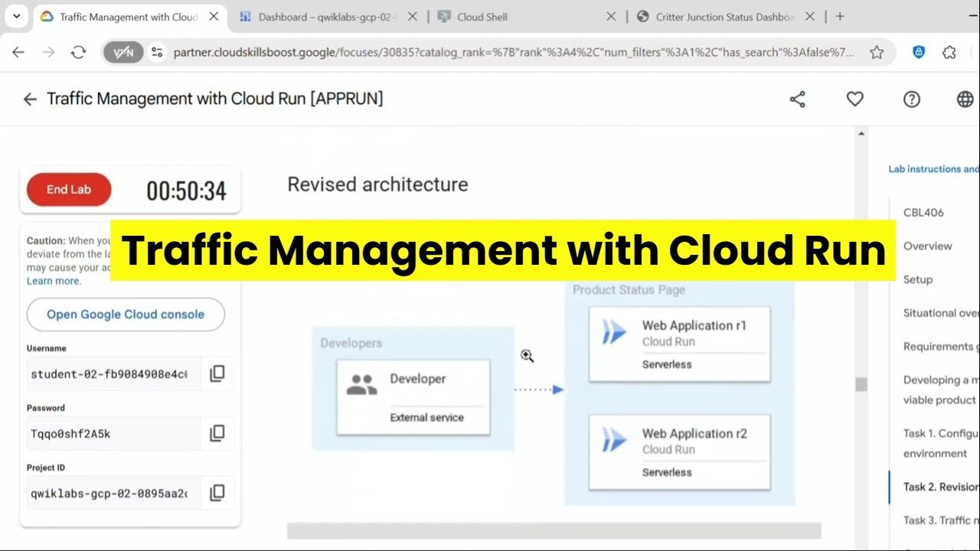Click the lab timer 00:50:34
This screenshot has width=980, height=551.
(x=186, y=191)
